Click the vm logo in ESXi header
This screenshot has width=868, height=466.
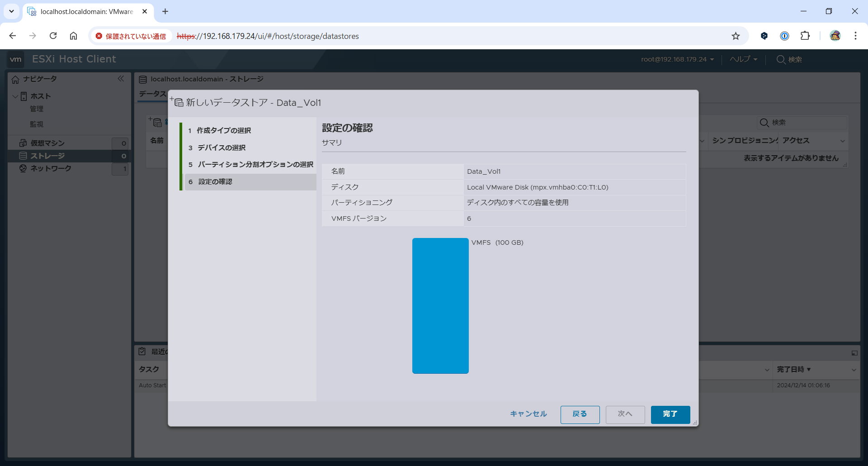coord(15,59)
